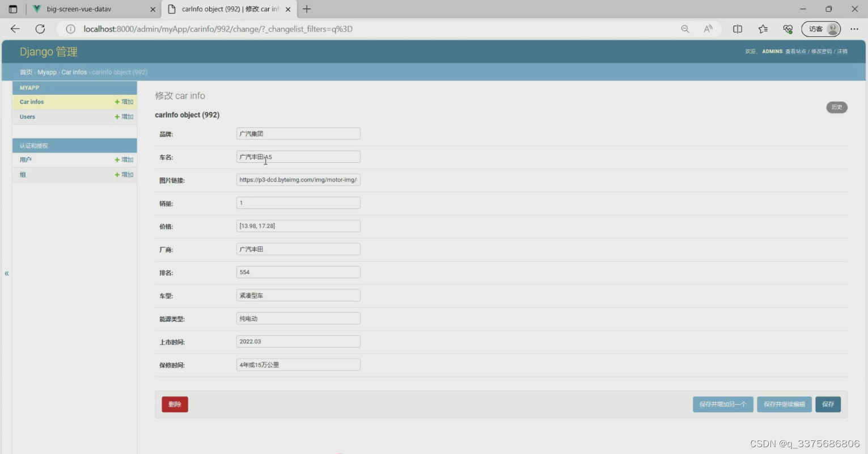The image size is (868, 454).
Task: Reload the page with refresh icon
Action: (40, 29)
